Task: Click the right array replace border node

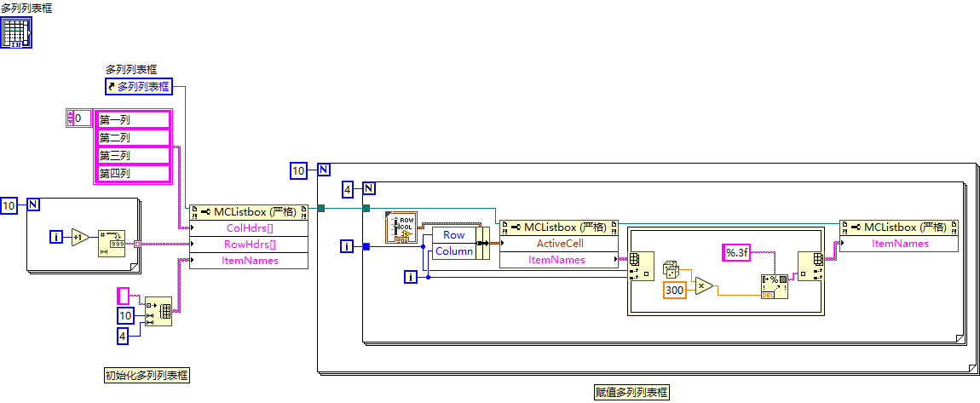Action: (x=810, y=267)
